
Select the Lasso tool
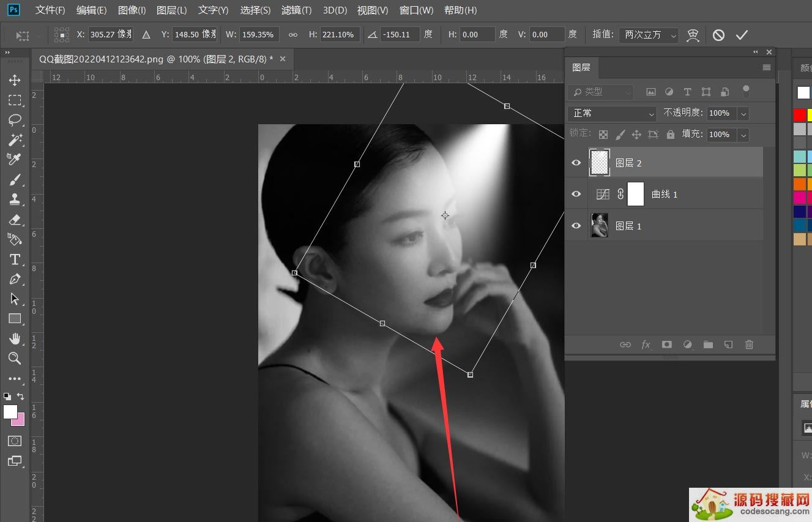pyautogui.click(x=15, y=120)
